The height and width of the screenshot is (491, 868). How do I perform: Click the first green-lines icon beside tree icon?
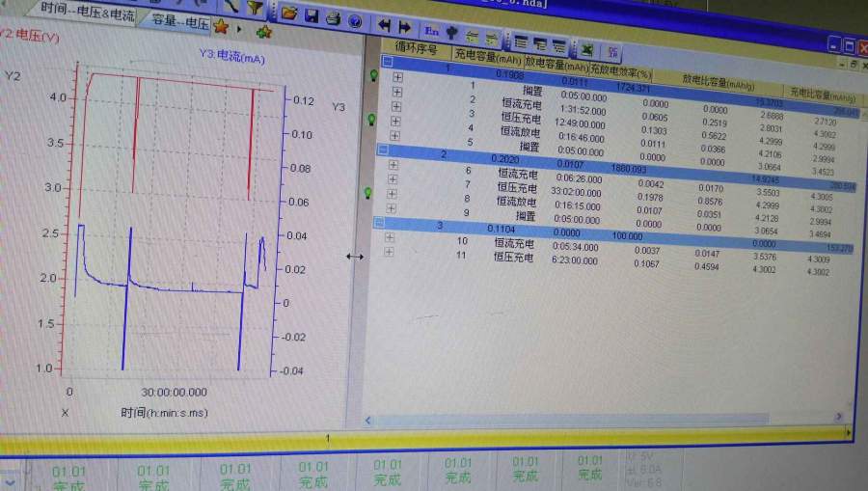472,36
